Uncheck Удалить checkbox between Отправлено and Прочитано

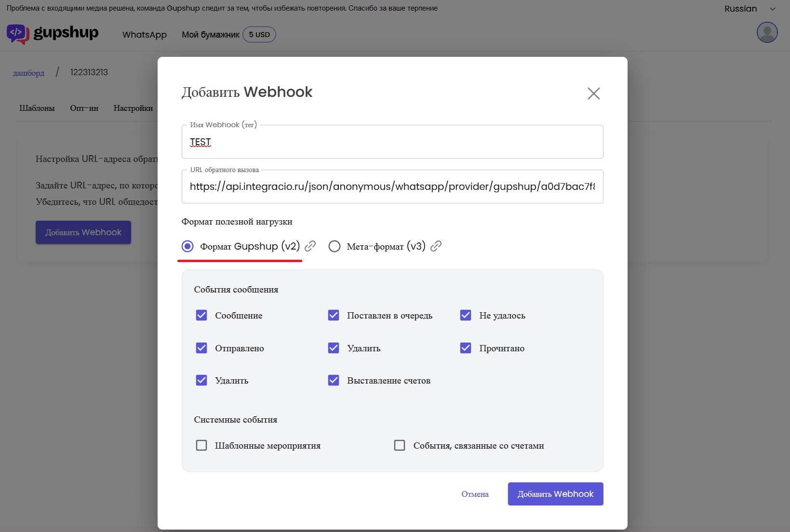click(x=334, y=348)
